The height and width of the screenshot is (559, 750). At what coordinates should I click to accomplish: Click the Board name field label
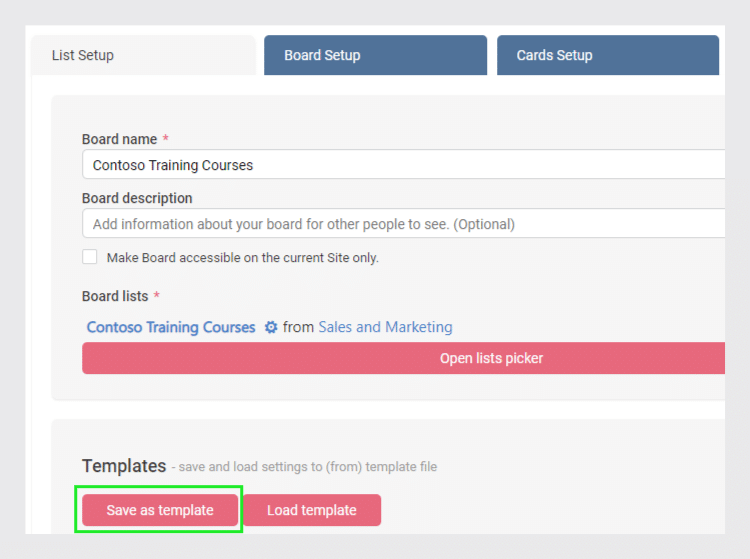coord(119,139)
